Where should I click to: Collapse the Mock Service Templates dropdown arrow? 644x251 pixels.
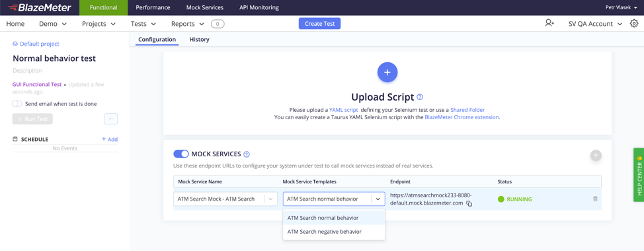[378, 199]
